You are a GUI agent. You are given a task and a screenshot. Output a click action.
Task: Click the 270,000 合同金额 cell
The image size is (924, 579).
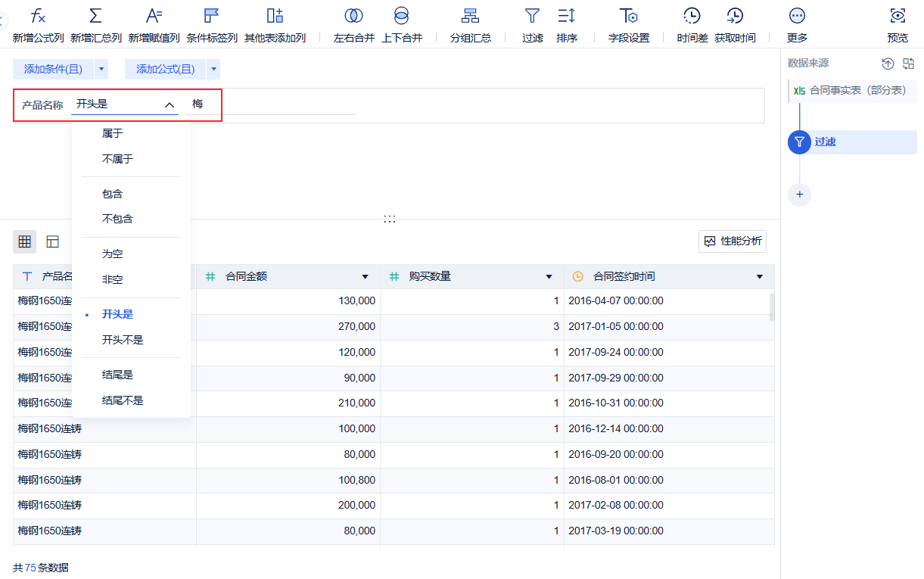(288, 327)
